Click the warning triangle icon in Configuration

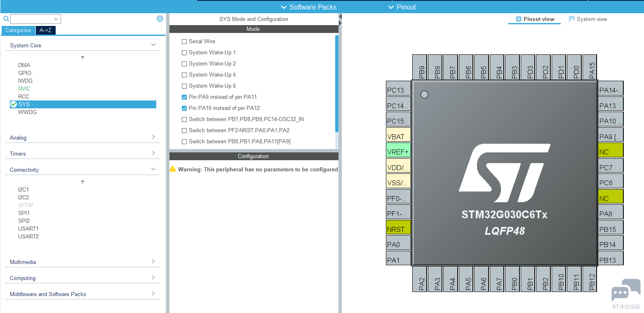pos(173,169)
